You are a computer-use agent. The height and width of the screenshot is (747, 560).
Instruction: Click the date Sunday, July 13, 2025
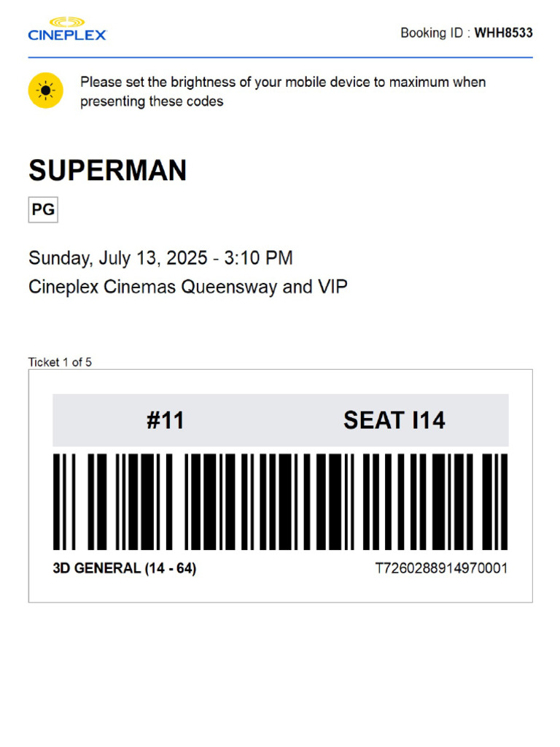[x=118, y=258]
